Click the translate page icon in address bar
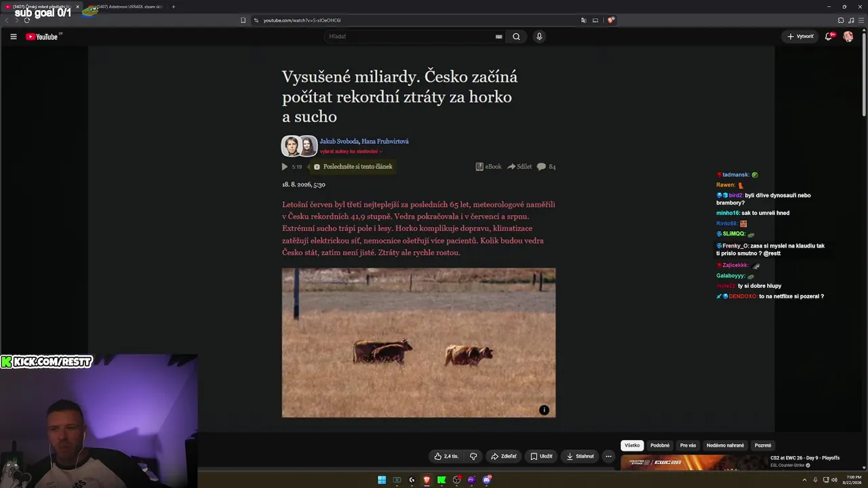This screenshot has height=488, width=868. 583,20
